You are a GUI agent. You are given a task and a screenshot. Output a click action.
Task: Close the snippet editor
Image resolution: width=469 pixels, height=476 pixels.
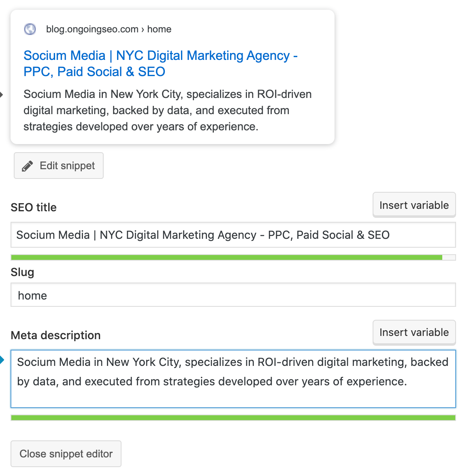(66, 453)
